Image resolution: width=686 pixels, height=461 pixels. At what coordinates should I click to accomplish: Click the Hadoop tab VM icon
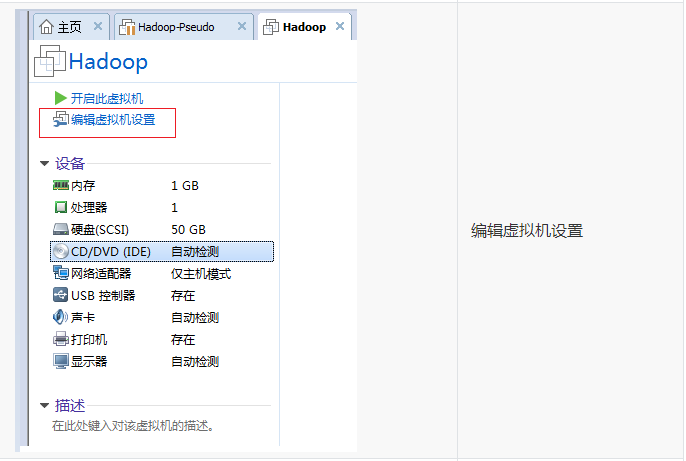[271, 27]
